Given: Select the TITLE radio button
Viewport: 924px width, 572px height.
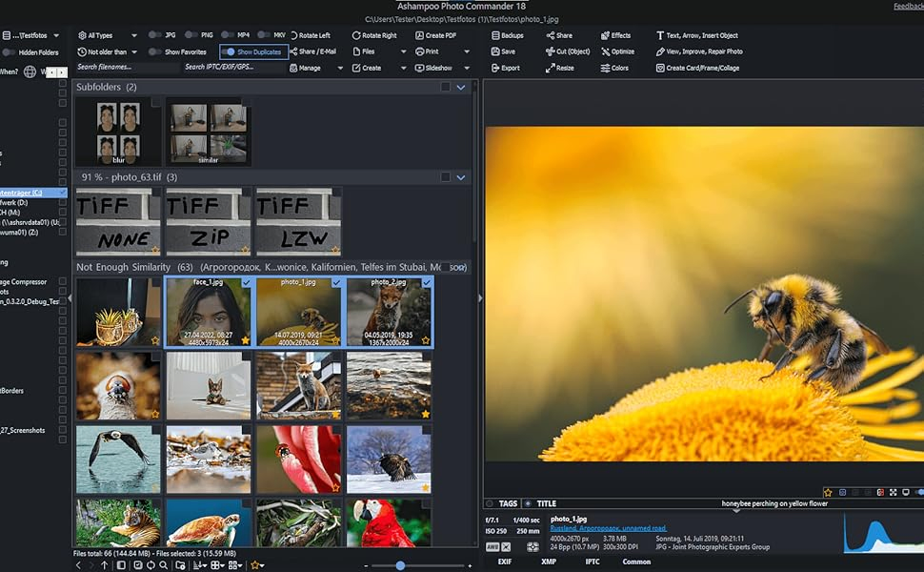Looking at the screenshot, I should coord(528,503).
